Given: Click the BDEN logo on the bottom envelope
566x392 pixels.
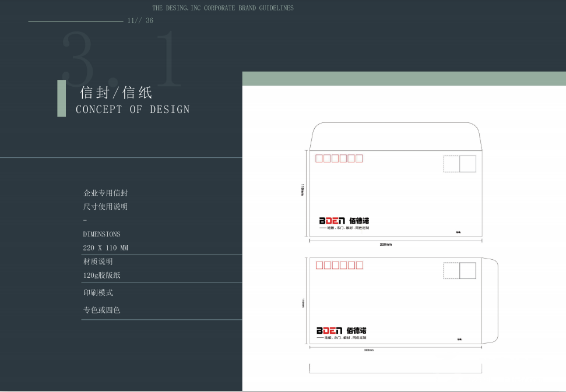Looking at the screenshot, I should tap(329, 331).
